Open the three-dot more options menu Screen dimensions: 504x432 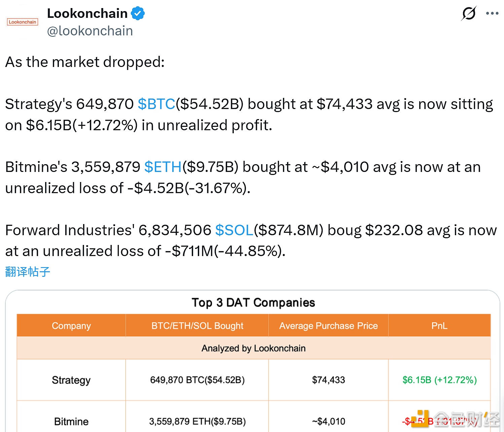(492, 13)
